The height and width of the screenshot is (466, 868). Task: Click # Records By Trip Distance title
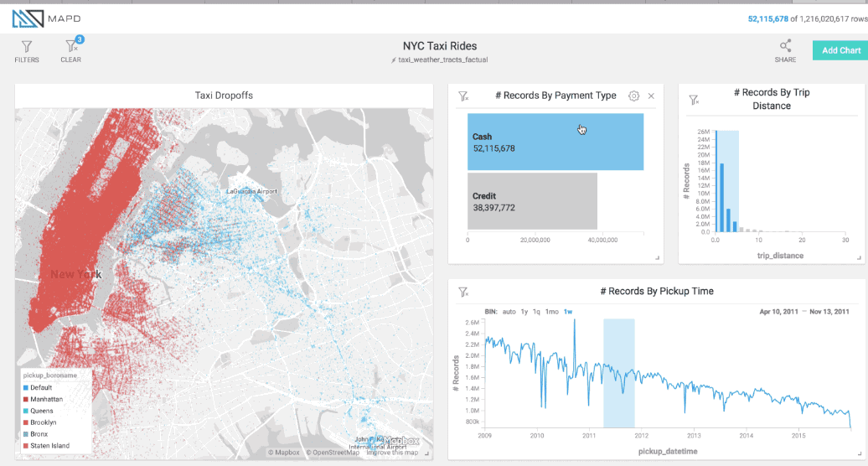point(772,99)
